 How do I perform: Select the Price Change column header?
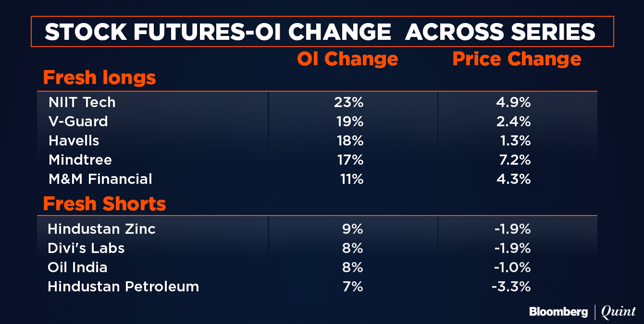pos(517,59)
